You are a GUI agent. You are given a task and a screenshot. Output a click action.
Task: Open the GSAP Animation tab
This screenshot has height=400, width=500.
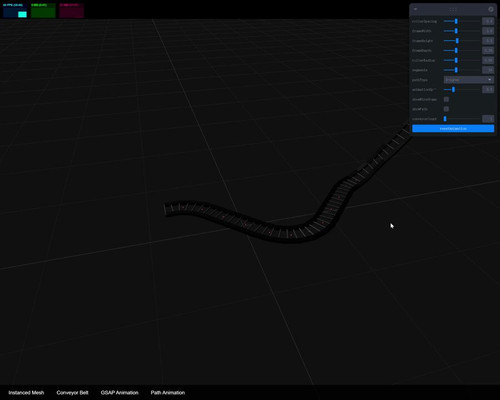[120, 393]
